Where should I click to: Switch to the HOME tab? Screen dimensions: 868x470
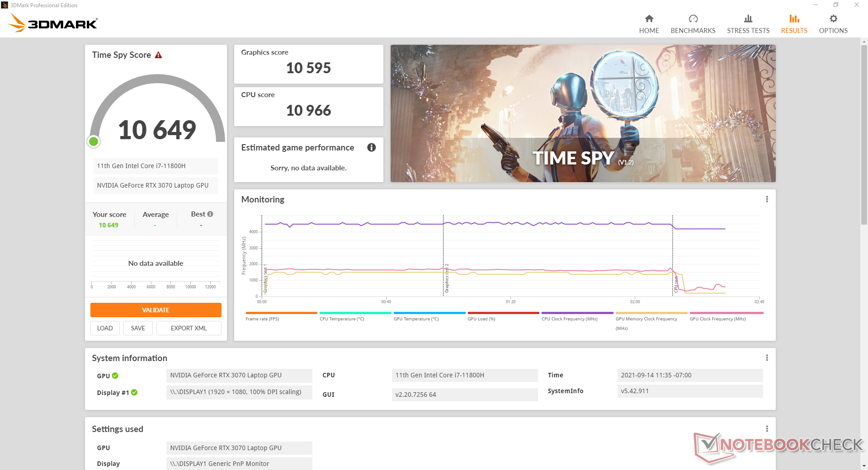649,31
